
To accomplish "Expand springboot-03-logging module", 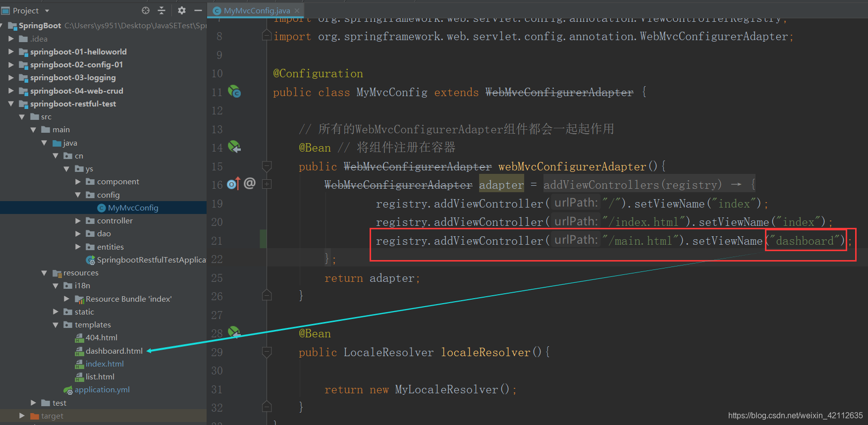I will [11, 77].
